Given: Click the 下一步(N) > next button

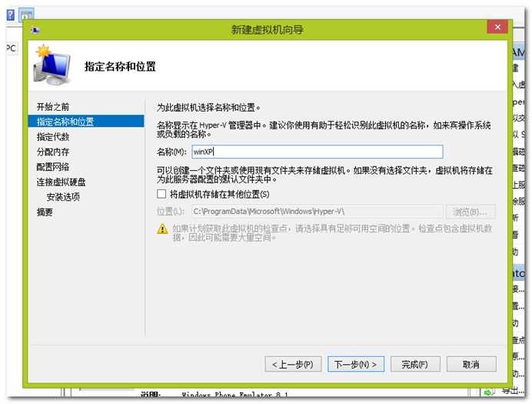Looking at the screenshot, I should 356,364.
